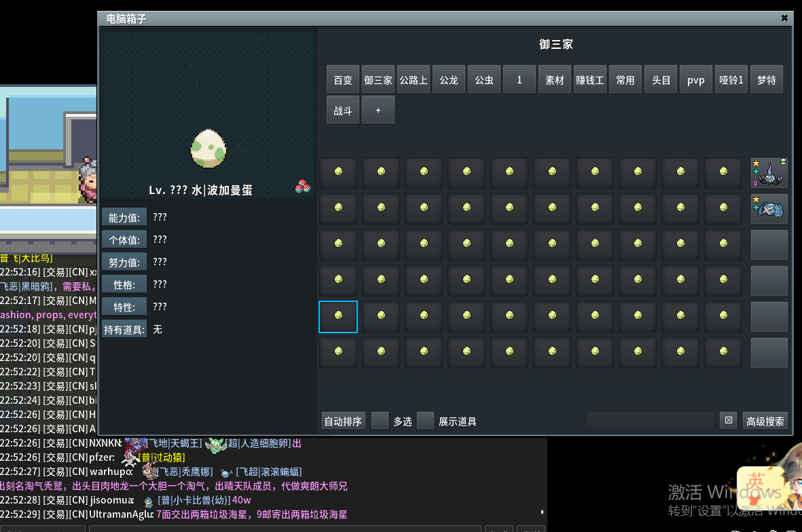Switch to the 素材 box tab

tap(554, 79)
